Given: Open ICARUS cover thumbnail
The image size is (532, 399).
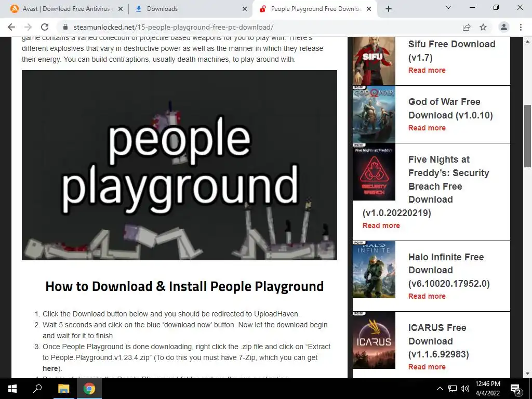Looking at the screenshot, I should pos(374,340).
